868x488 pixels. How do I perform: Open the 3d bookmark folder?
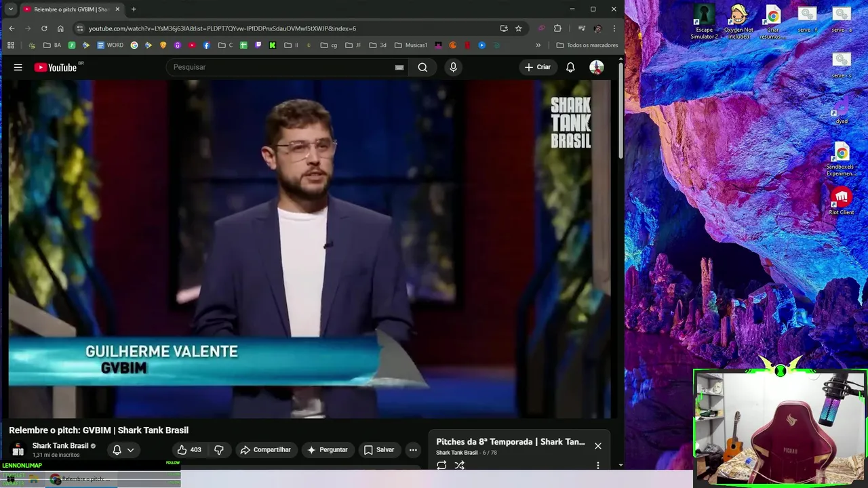[x=378, y=45]
